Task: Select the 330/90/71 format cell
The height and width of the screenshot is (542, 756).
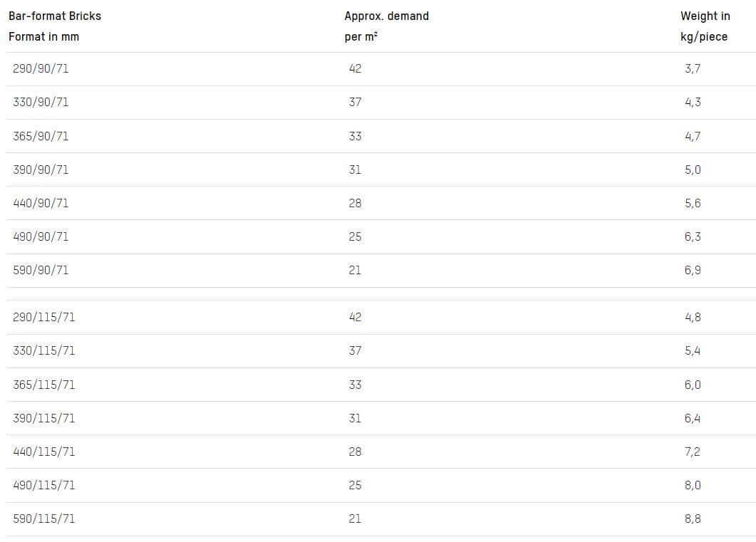Action: click(41, 102)
